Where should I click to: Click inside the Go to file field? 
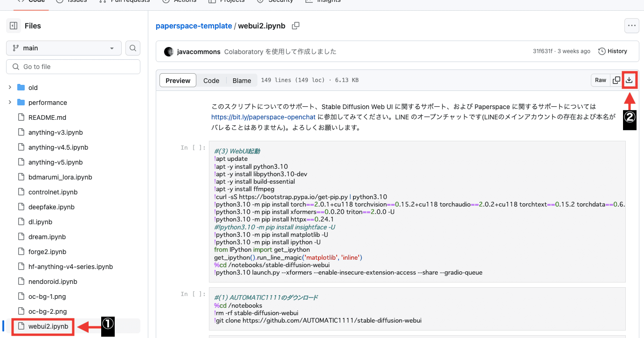coord(73,67)
